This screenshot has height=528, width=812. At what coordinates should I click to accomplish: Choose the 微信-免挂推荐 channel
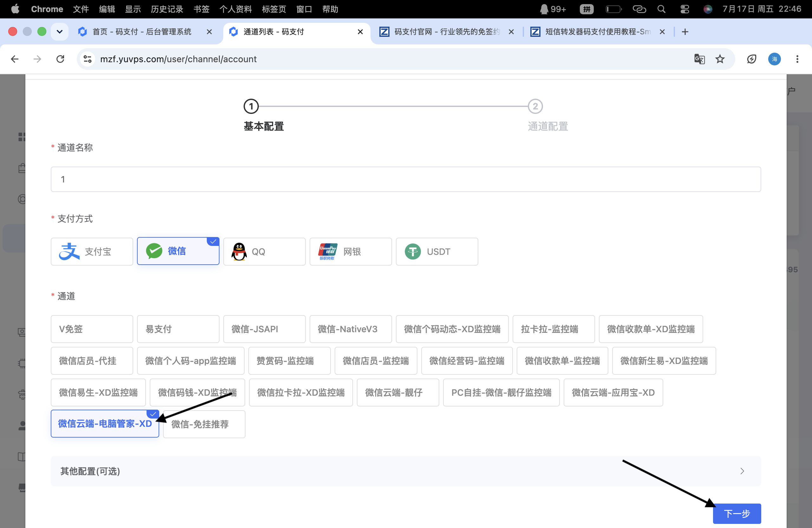(204, 424)
